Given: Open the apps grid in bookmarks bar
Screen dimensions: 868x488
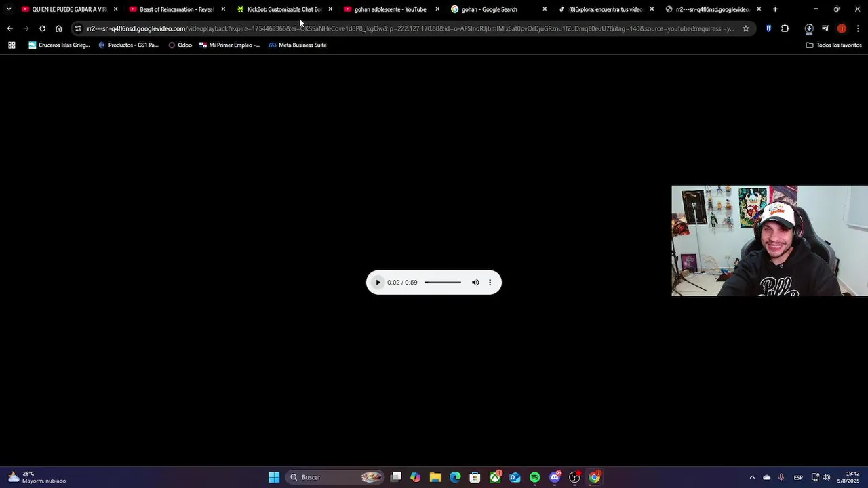Looking at the screenshot, I should click(x=12, y=45).
